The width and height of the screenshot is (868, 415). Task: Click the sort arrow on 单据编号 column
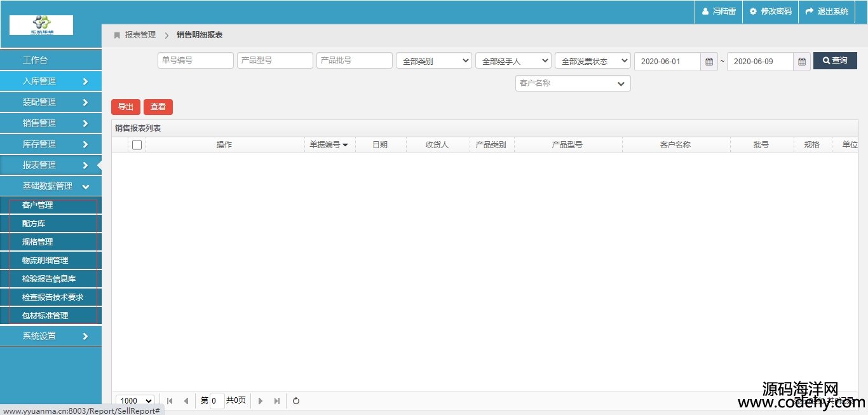[x=345, y=145]
